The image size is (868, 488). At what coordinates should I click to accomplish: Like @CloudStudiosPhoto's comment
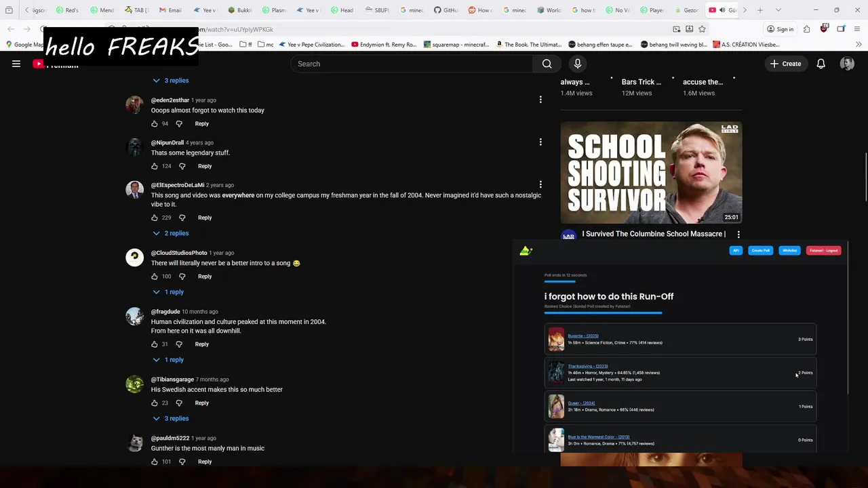[x=155, y=277]
